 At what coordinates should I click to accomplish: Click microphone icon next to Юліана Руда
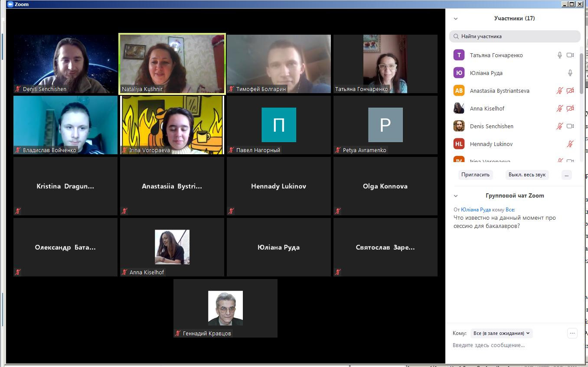(570, 73)
